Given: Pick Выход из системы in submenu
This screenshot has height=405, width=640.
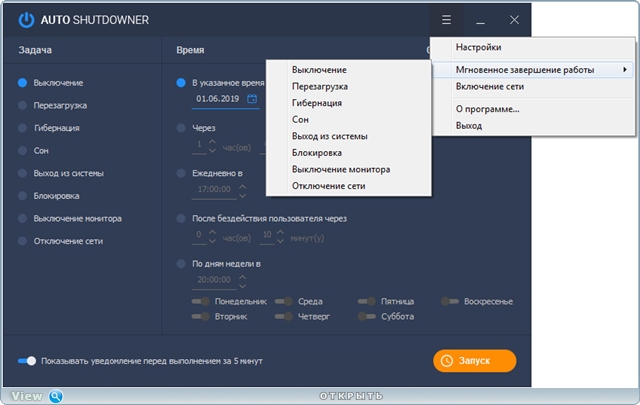Looking at the screenshot, I should (349, 136).
